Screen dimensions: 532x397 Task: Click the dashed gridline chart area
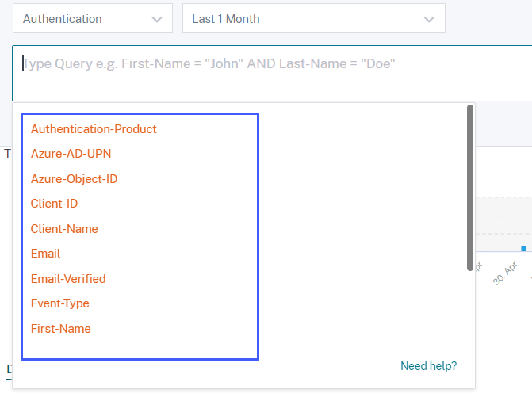504,215
